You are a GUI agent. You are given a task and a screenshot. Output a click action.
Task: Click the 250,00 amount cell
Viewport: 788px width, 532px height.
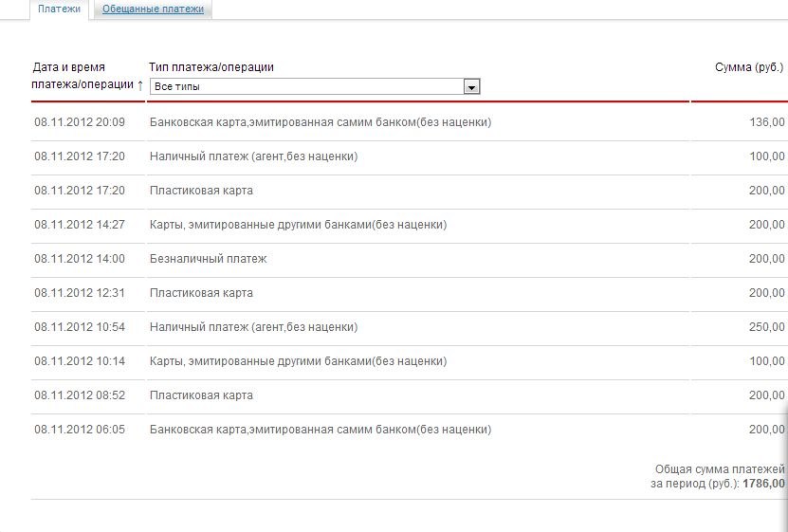coord(766,327)
